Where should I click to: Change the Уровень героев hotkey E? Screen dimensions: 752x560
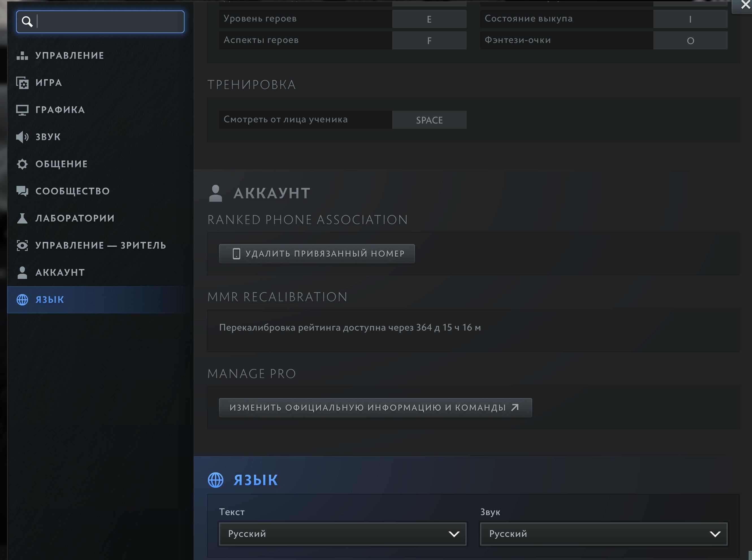[429, 19]
